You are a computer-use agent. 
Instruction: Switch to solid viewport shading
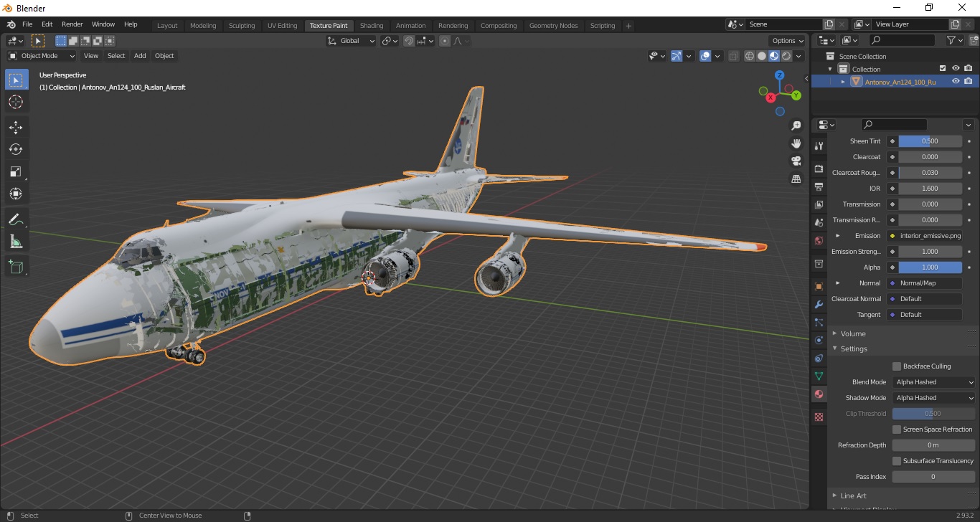(762, 56)
